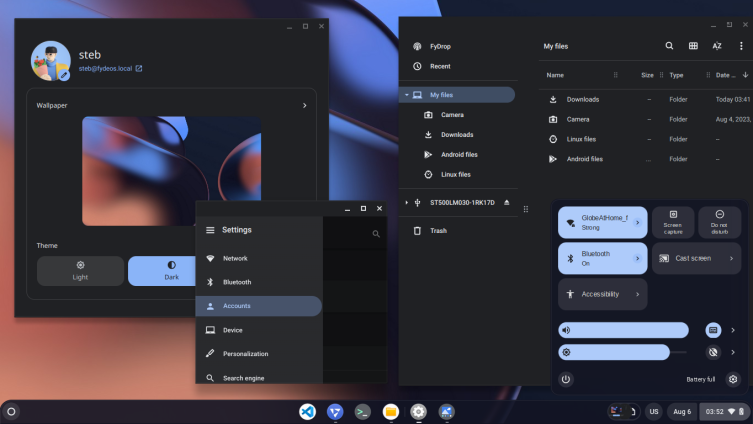This screenshot has height=424, width=753.
Task: Select Downloads folder row in file list
Action: click(x=646, y=99)
